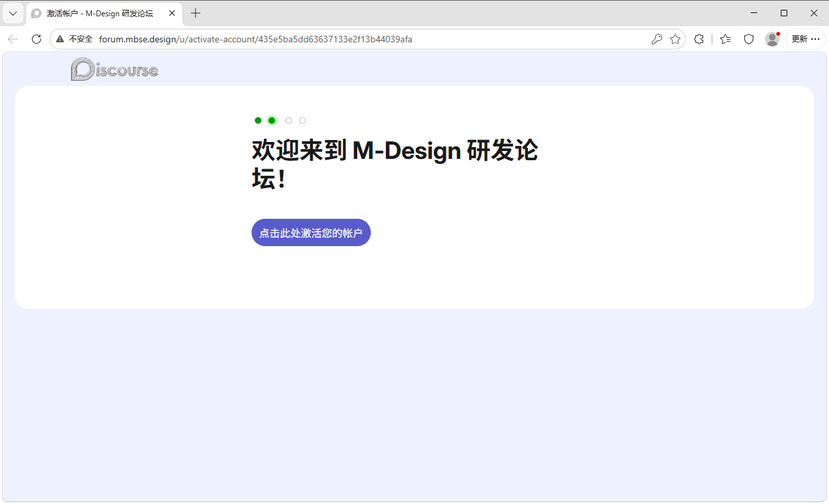Open the saved passwords key icon
Screen dimensions: 829x504
pos(656,39)
